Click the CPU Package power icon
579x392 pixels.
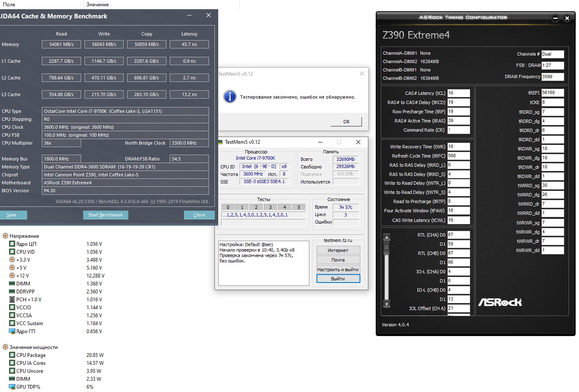coord(12,355)
